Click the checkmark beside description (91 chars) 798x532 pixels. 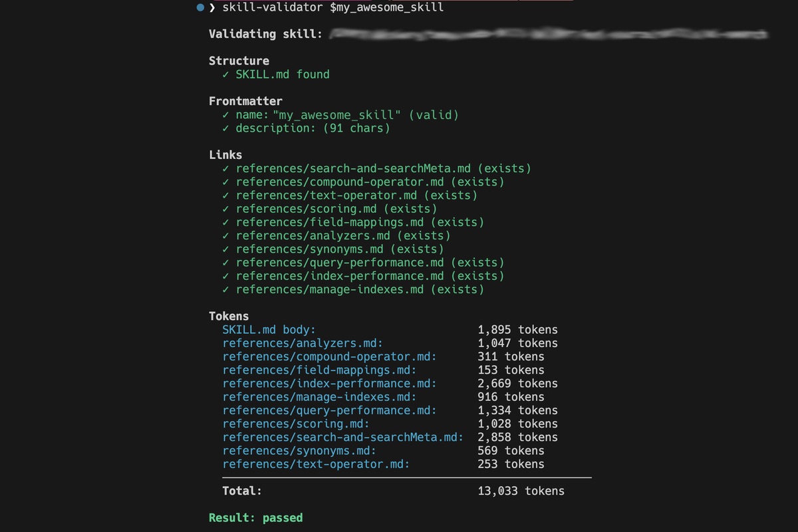226,128
